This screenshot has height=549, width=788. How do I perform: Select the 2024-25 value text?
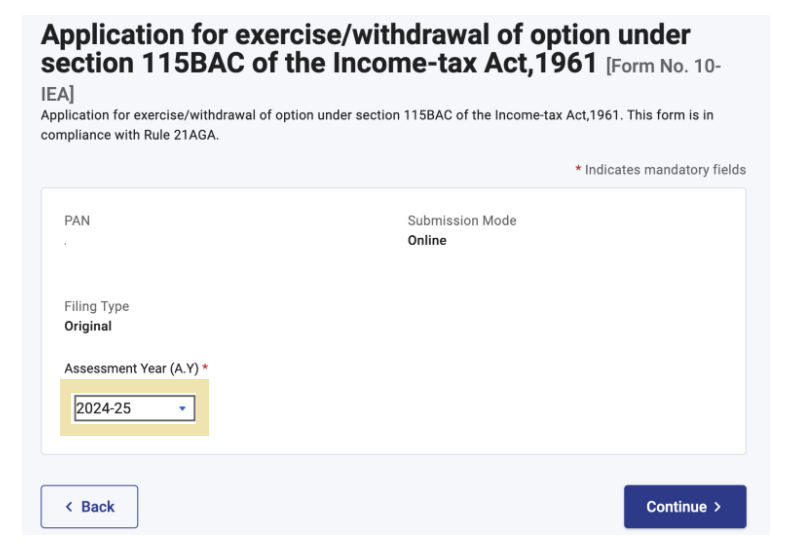(x=103, y=408)
